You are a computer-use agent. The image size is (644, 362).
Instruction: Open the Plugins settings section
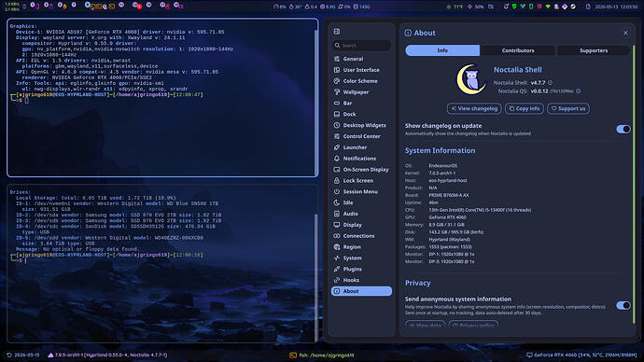coord(361,270)
